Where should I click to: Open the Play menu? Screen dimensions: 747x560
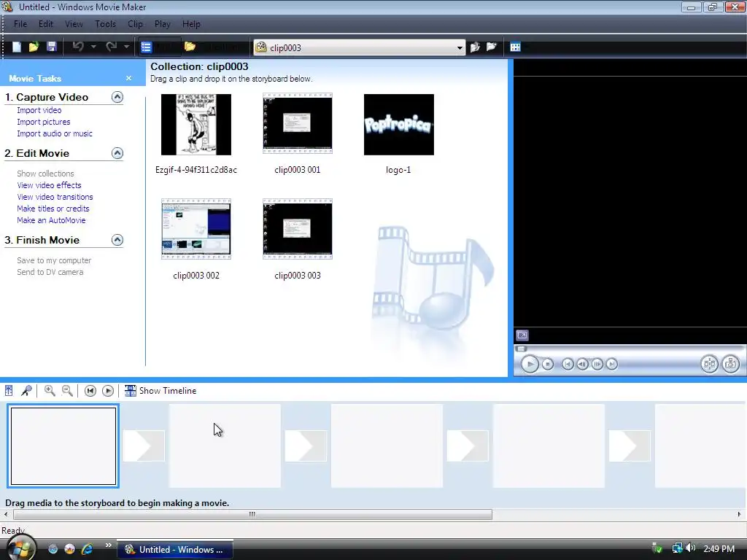click(163, 24)
